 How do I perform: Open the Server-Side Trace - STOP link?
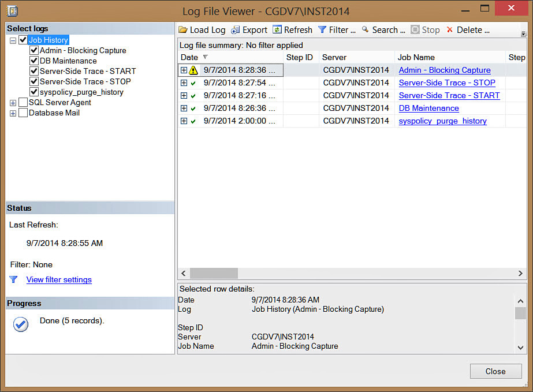(447, 83)
